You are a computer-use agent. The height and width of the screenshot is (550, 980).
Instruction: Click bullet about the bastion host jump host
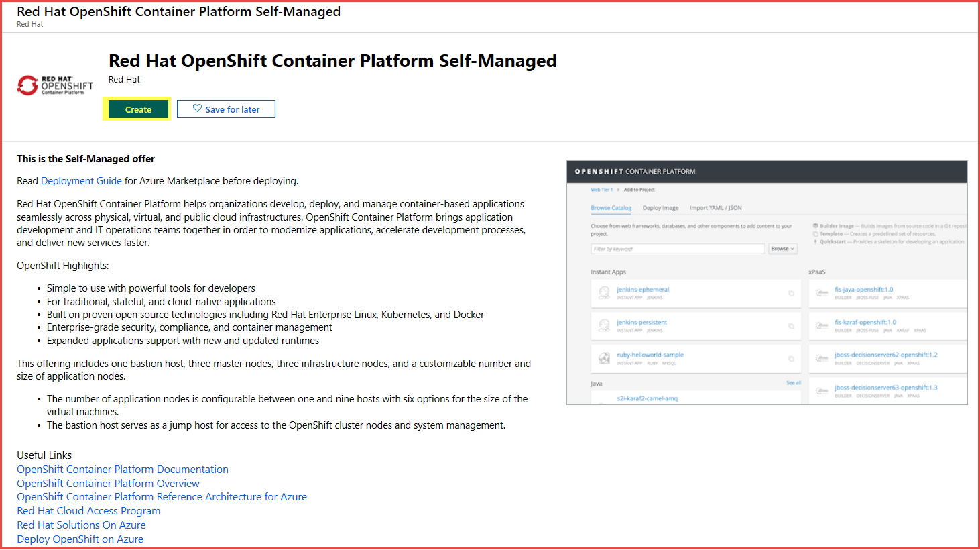(276, 425)
